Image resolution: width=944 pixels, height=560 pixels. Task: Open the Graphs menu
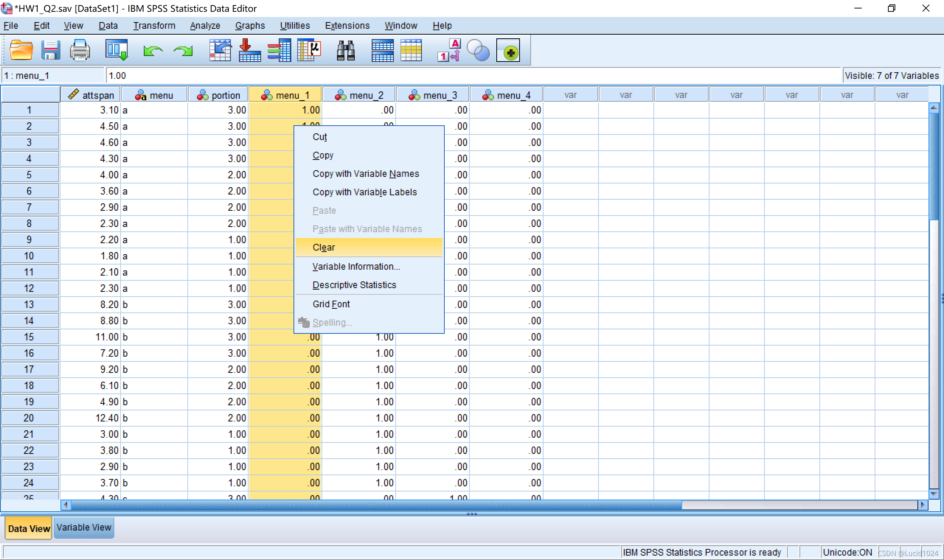pos(250,25)
